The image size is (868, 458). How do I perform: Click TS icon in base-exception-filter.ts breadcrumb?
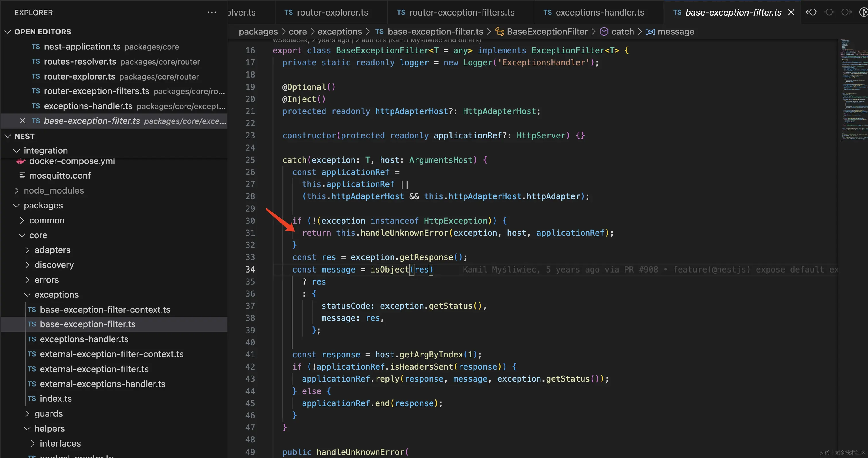(x=379, y=31)
